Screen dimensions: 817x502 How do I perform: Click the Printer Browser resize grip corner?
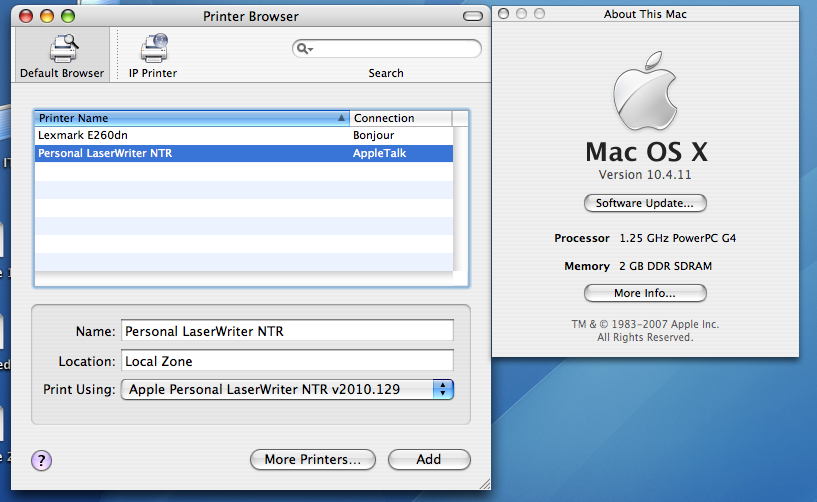[x=485, y=484]
